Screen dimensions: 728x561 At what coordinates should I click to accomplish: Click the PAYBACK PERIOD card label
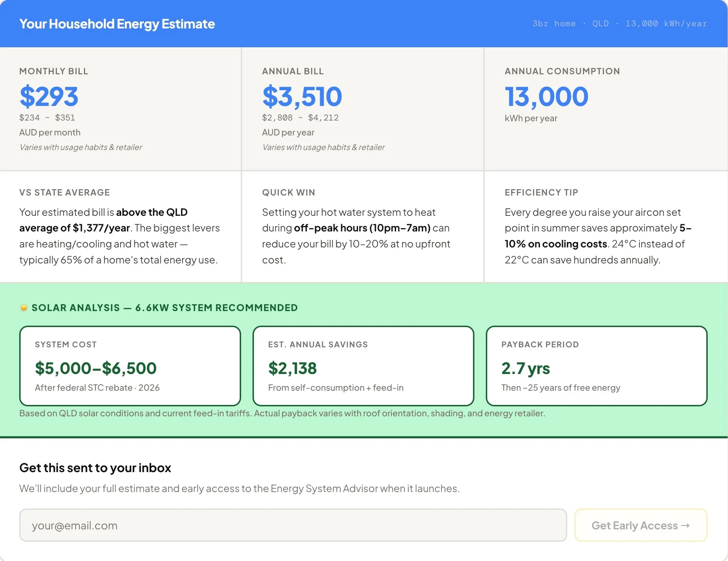540,344
